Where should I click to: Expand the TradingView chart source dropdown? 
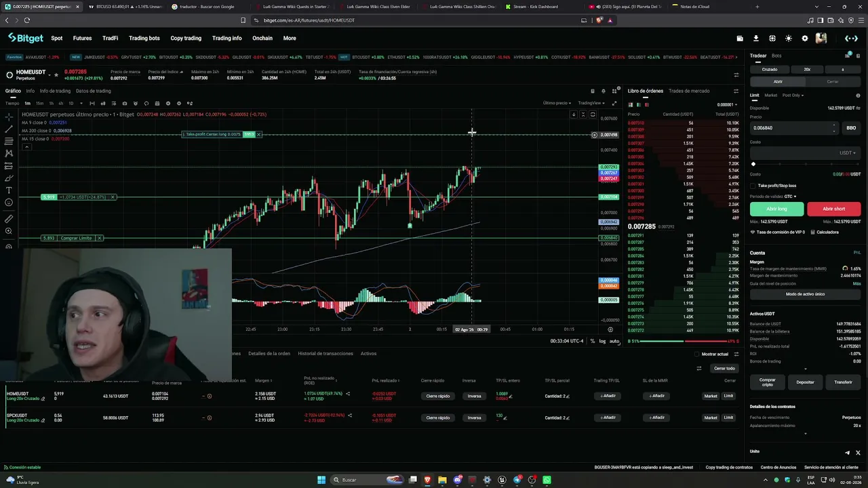click(591, 103)
